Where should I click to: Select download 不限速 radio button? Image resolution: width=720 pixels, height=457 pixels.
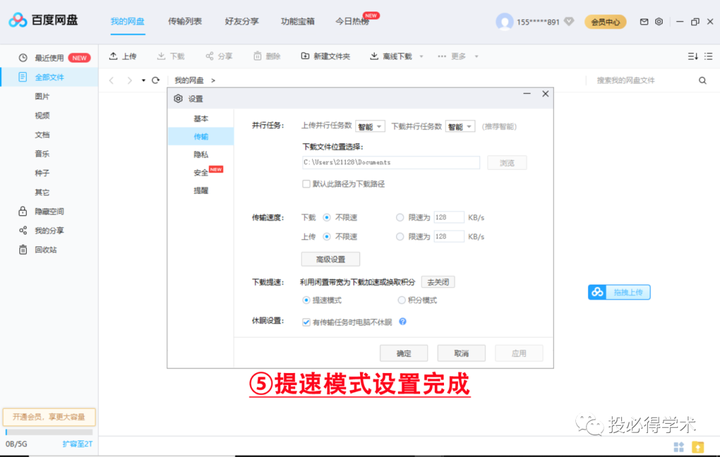[x=326, y=217]
